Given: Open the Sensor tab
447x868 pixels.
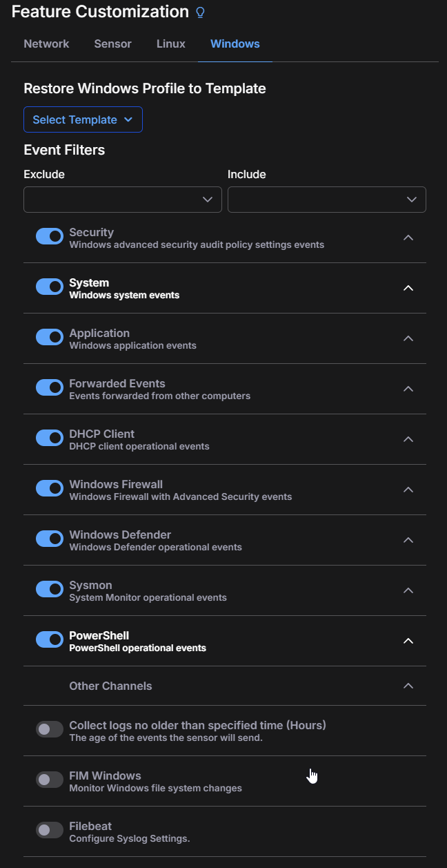Looking at the screenshot, I should click(112, 44).
